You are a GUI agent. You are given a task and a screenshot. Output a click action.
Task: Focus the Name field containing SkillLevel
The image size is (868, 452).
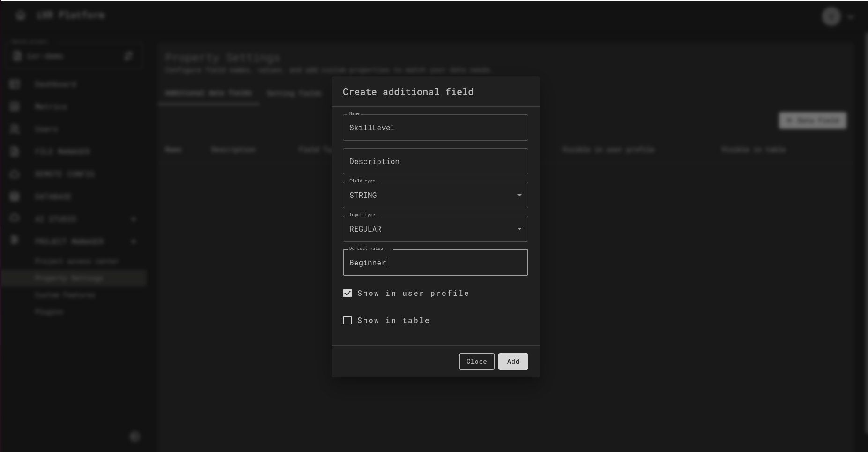tap(435, 128)
